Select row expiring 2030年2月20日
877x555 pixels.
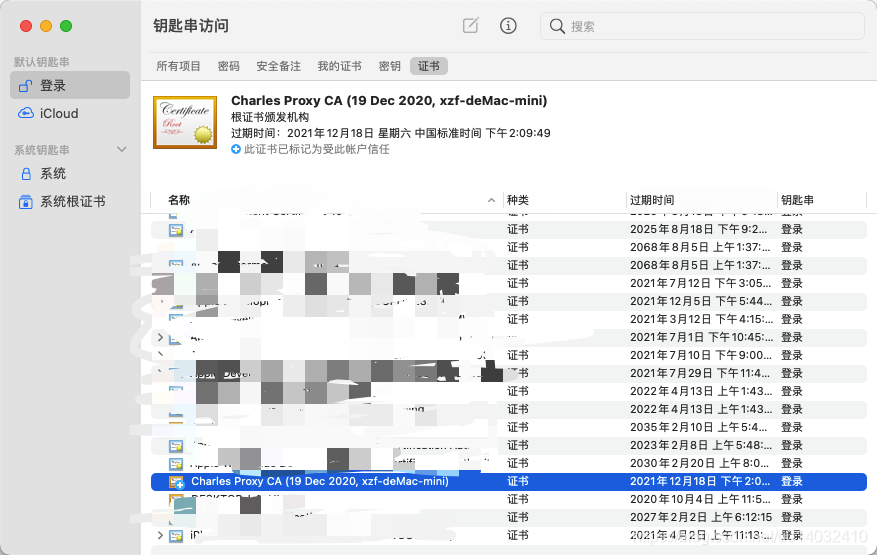tap(509, 463)
